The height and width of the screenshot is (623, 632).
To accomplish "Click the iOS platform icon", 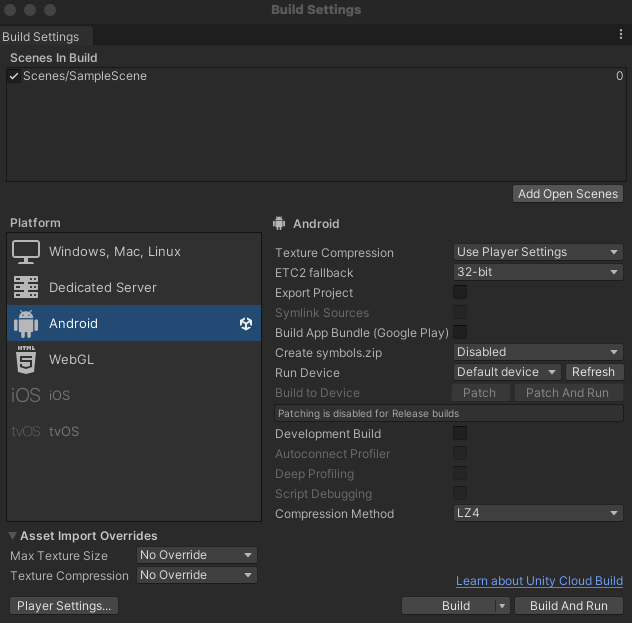I will (26, 395).
